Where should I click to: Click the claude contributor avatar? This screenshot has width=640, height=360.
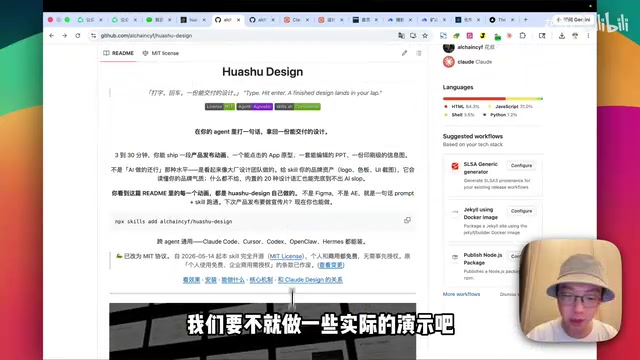pos(449,62)
